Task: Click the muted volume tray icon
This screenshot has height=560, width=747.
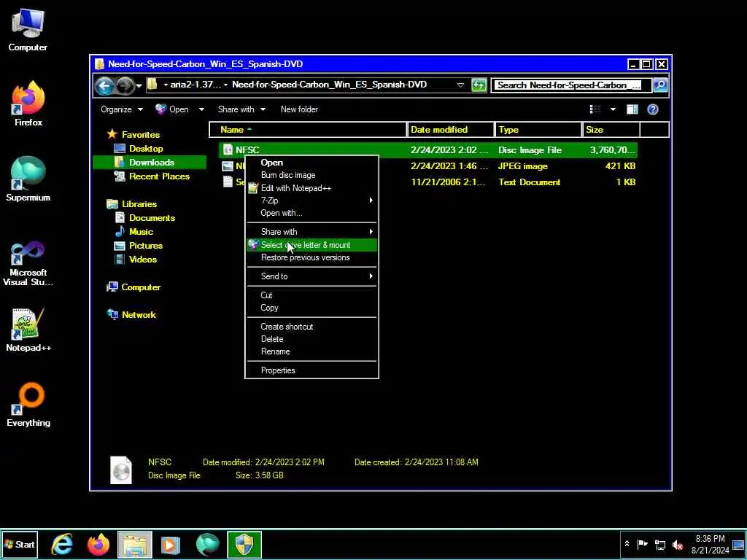Action: tap(677, 545)
